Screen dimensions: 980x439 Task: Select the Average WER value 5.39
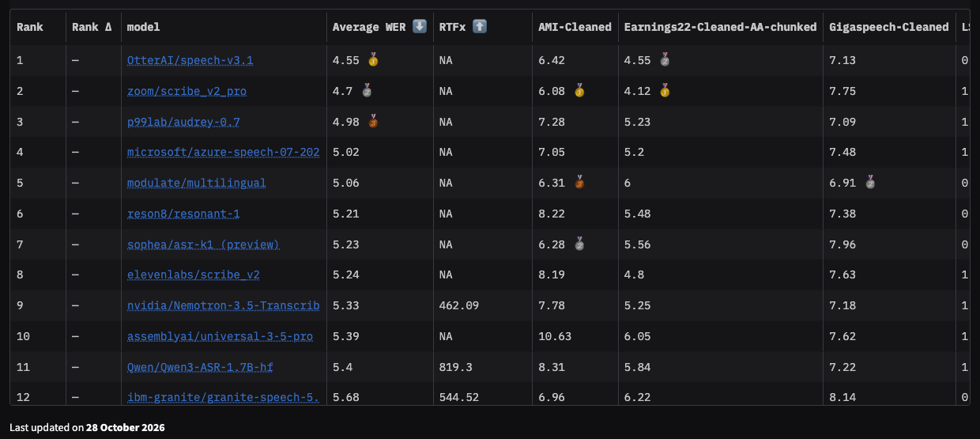pyautogui.click(x=346, y=336)
